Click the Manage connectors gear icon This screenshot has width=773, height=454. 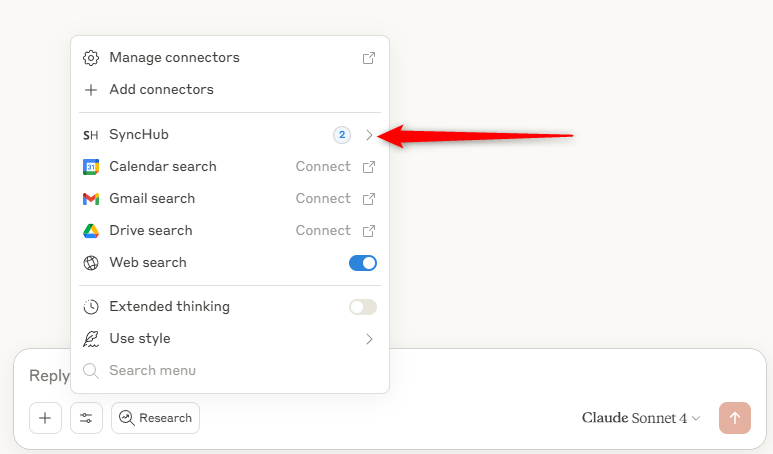tap(91, 58)
